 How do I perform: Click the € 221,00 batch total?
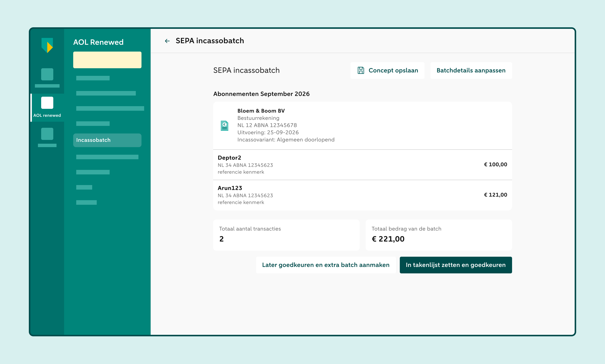click(x=388, y=239)
